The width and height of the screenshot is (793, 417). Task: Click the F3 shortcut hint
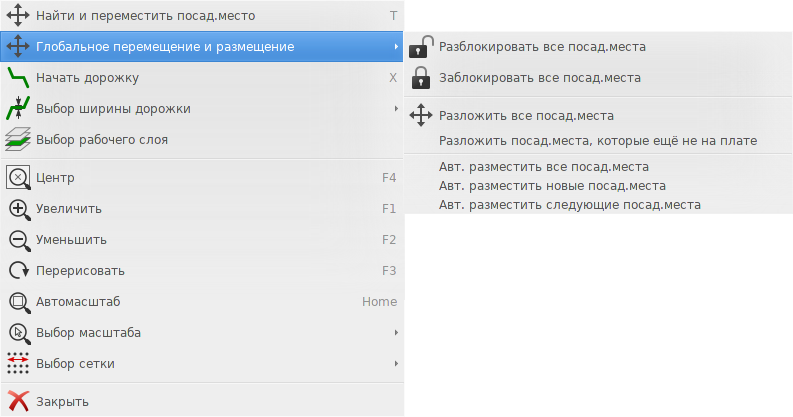pos(389,270)
